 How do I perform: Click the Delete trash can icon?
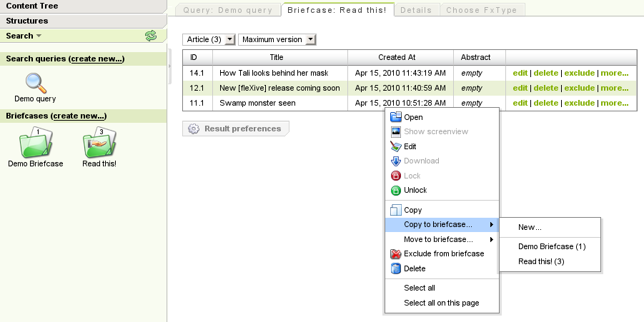(x=395, y=268)
